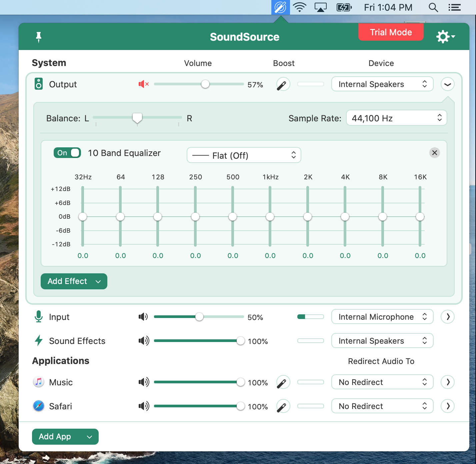Open Safari No Redirect dropdown

382,406
